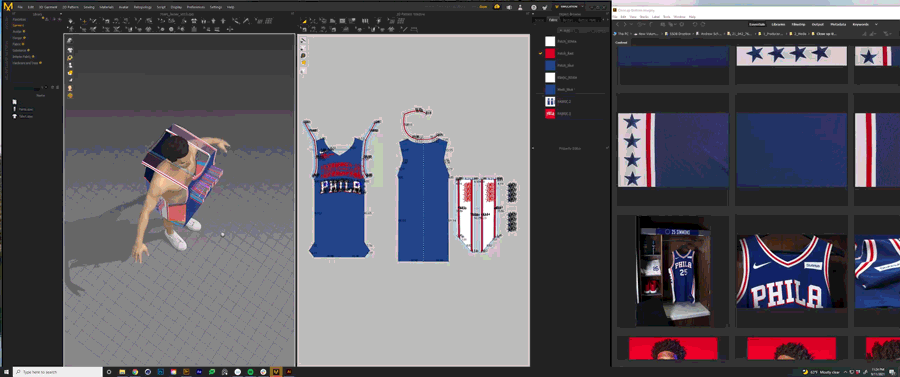The image size is (900, 377).
Task: Select the locker room jersey thumbnail in Bridge
Action: (673, 271)
